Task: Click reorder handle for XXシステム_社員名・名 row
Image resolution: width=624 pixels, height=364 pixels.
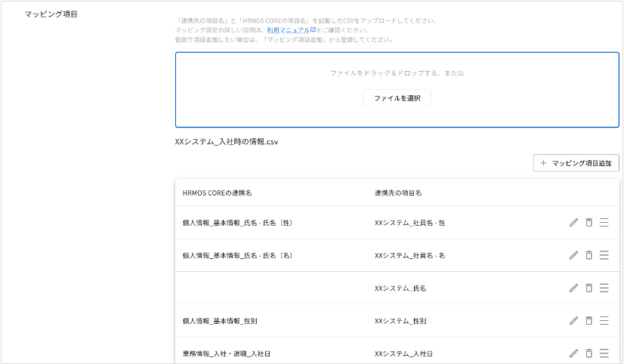Action: pyautogui.click(x=604, y=255)
